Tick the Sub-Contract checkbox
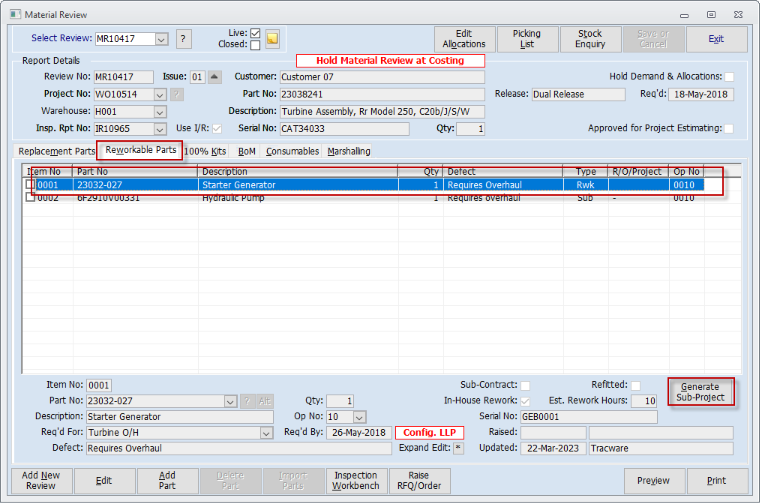Viewport: 760px width, 503px height. click(x=525, y=385)
